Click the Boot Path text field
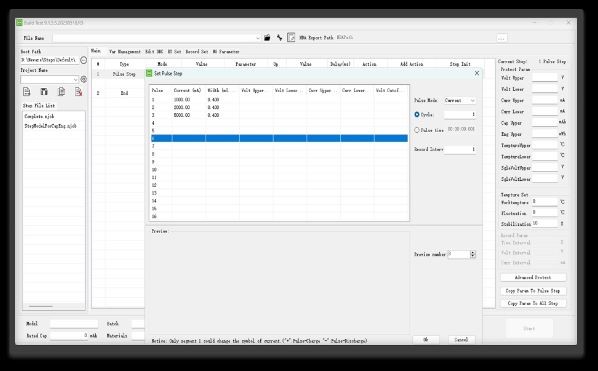This screenshot has height=371, width=598. pyautogui.click(x=50, y=60)
